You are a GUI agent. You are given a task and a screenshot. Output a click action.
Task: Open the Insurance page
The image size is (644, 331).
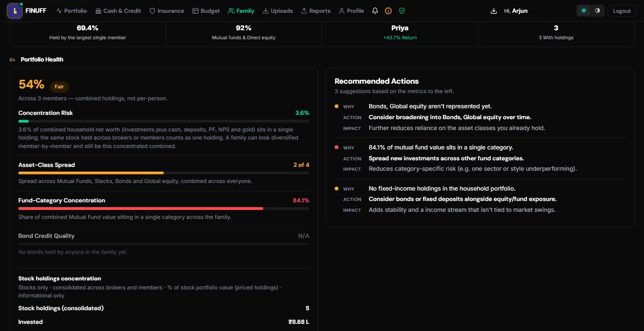click(167, 11)
